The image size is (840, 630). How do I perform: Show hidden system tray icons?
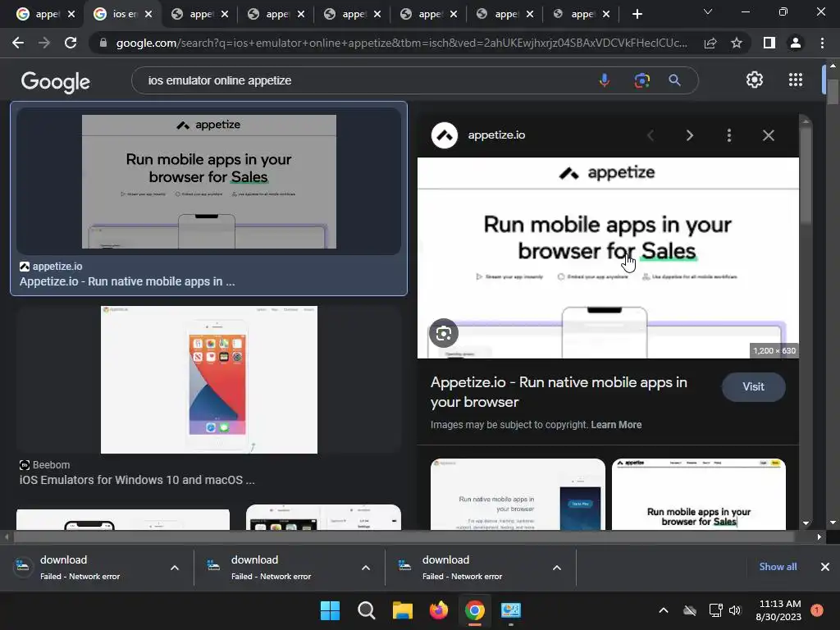(x=663, y=610)
